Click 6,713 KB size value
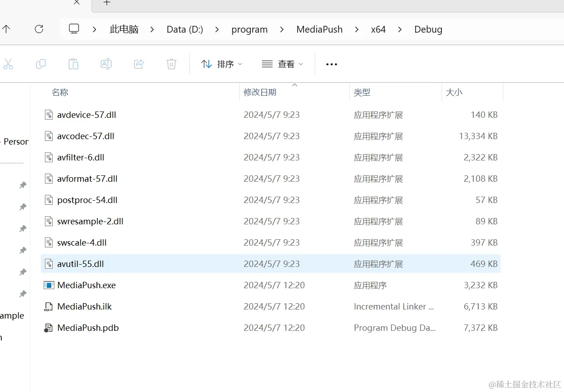 481,306
